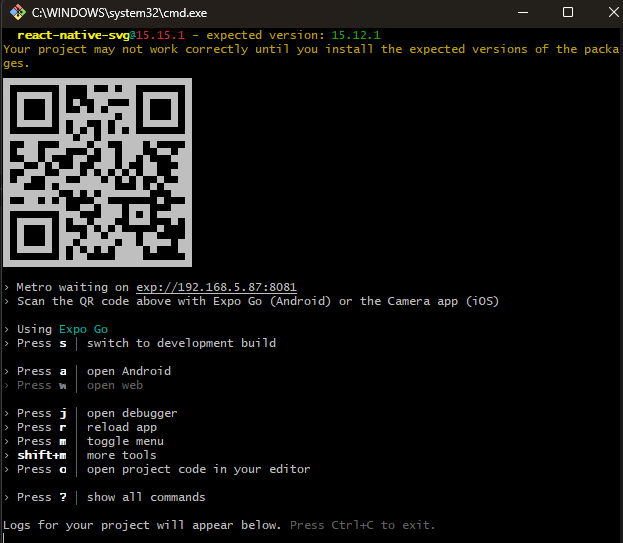Select the 'switch to development build' line
Screen dimensions: 623x543
181,343
